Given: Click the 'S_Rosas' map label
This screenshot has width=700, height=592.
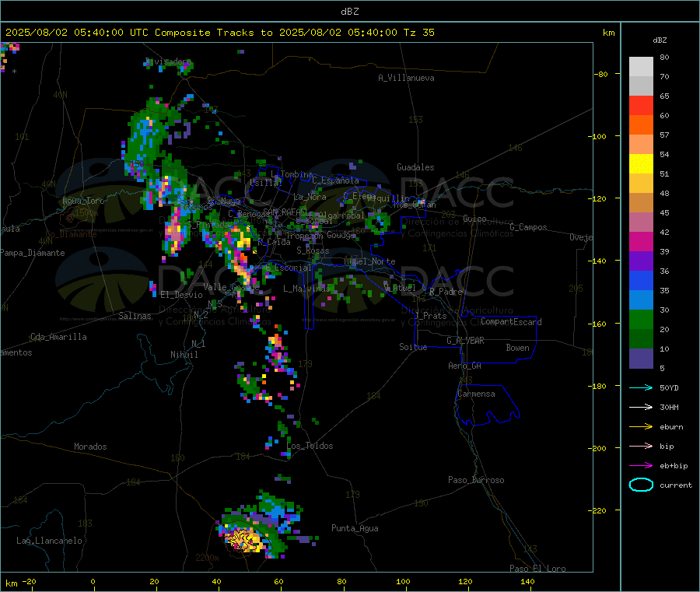Looking at the screenshot, I should 313,251.
